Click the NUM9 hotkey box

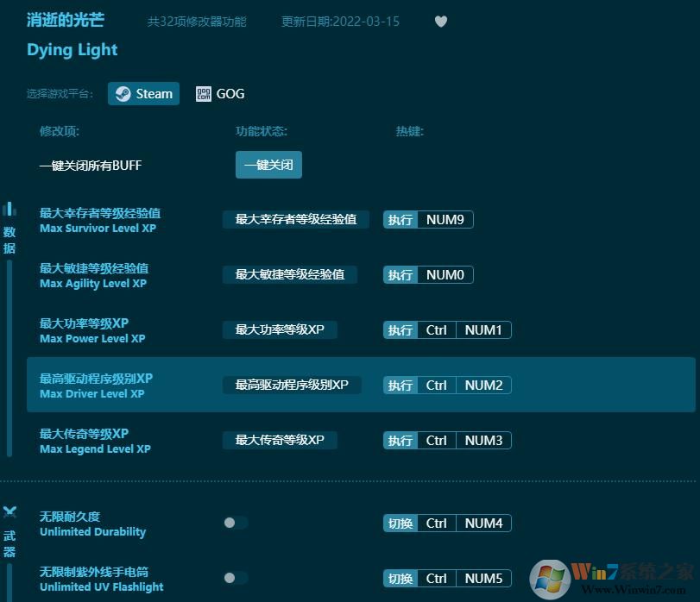click(x=445, y=219)
